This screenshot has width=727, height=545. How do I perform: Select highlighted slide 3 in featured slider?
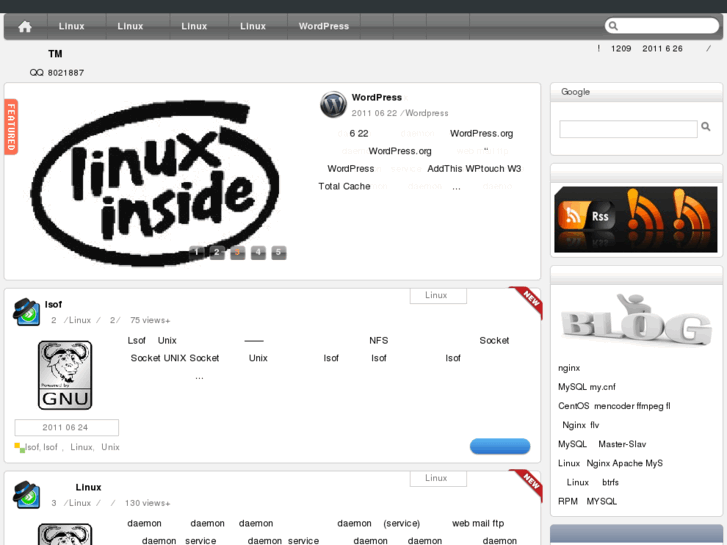(237, 252)
